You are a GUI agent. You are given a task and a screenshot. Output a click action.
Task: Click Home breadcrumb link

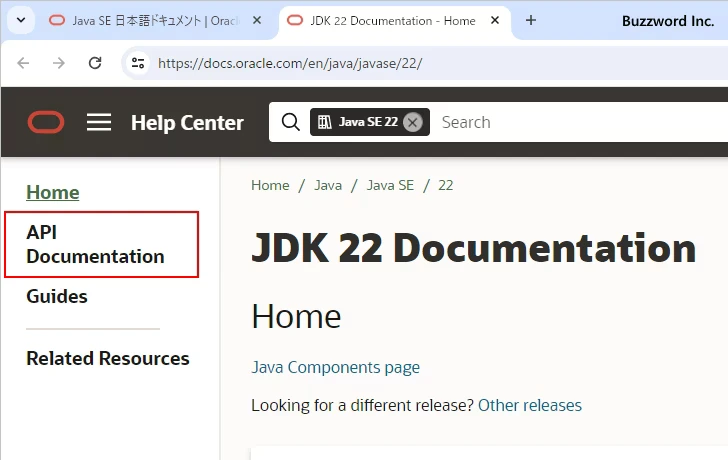270,185
